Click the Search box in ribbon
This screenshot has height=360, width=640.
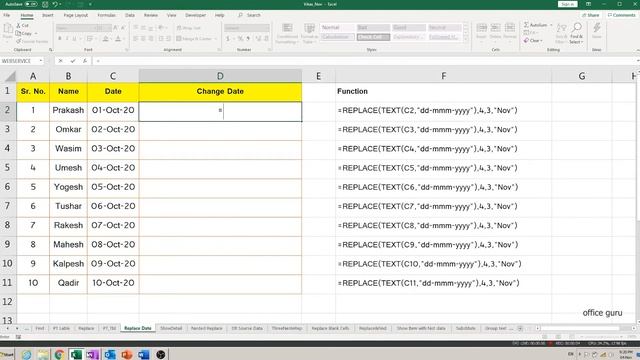[x=250, y=15]
